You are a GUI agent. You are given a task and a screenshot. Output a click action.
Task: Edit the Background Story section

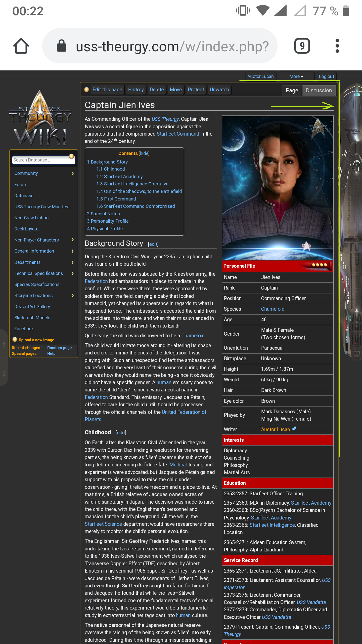point(153,244)
